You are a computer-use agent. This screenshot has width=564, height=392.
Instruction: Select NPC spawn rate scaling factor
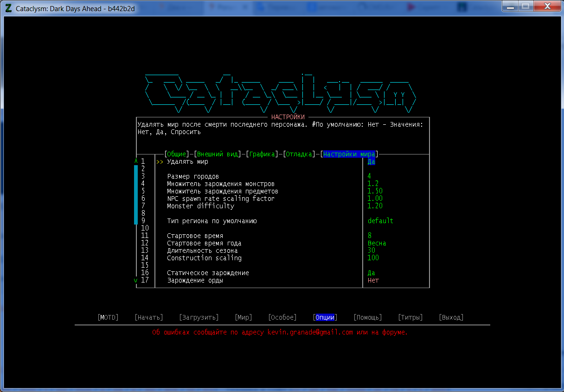tap(221, 199)
